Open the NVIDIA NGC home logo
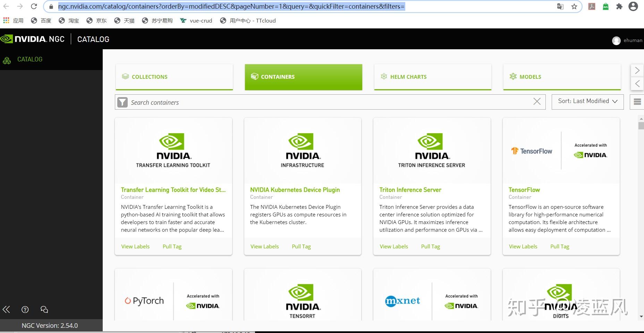Image resolution: width=644 pixels, height=333 pixels. (33, 39)
